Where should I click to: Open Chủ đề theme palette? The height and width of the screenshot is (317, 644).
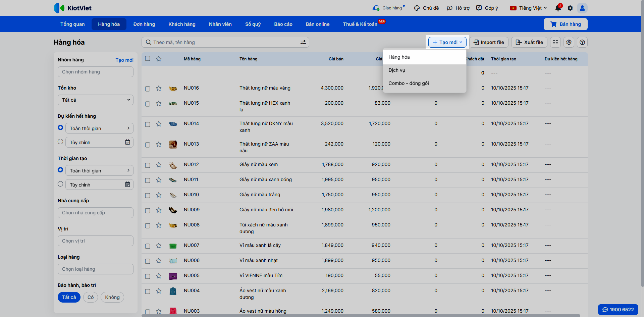pyautogui.click(x=426, y=8)
